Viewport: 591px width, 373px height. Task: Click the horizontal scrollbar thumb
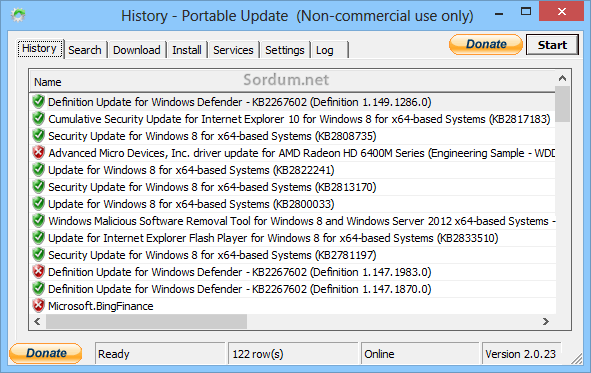(x=146, y=321)
